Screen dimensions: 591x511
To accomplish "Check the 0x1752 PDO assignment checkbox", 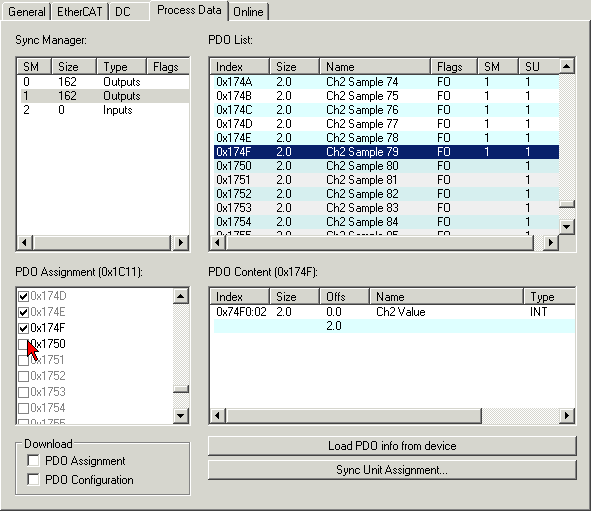I will pyautogui.click(x=23, y=376).
